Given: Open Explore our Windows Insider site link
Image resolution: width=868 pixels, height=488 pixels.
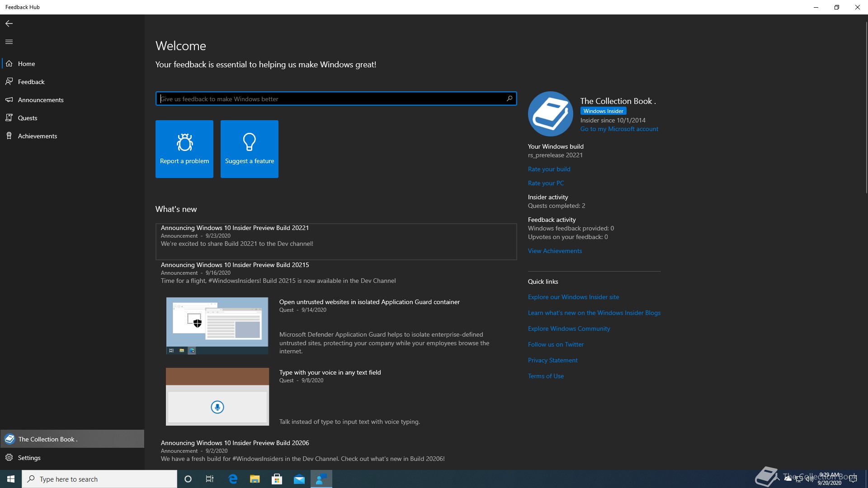Looking at the screenshot, I should (x=573, y=297).
